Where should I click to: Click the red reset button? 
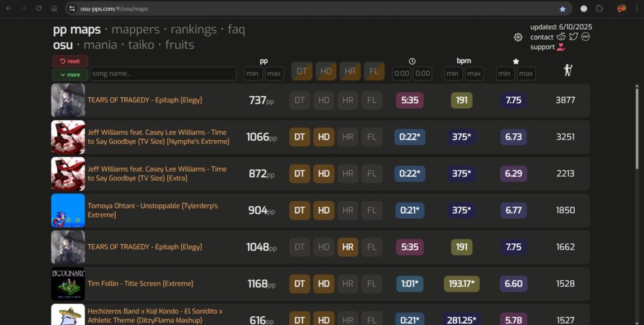click(x=70, y=61)
